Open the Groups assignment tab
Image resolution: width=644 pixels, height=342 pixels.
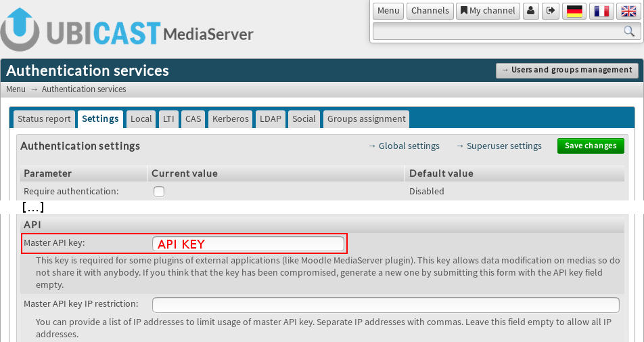[x=367, y=119]
